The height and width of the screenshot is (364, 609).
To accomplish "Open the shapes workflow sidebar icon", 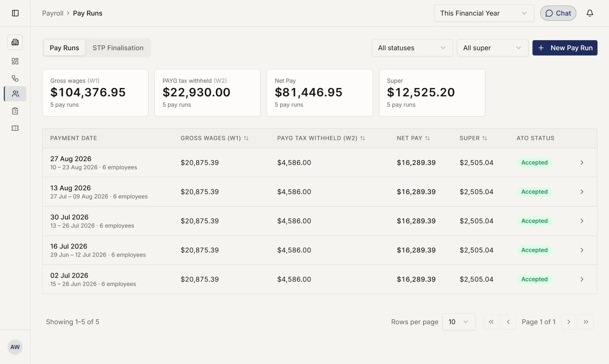I will coord(15,78).
